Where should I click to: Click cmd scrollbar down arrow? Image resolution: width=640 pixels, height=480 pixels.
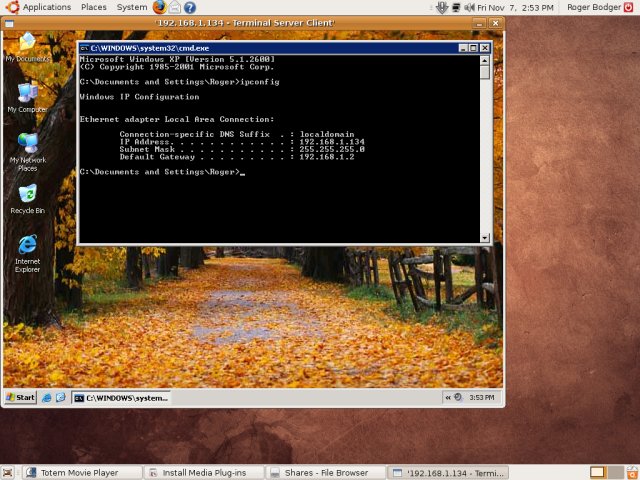484,238
